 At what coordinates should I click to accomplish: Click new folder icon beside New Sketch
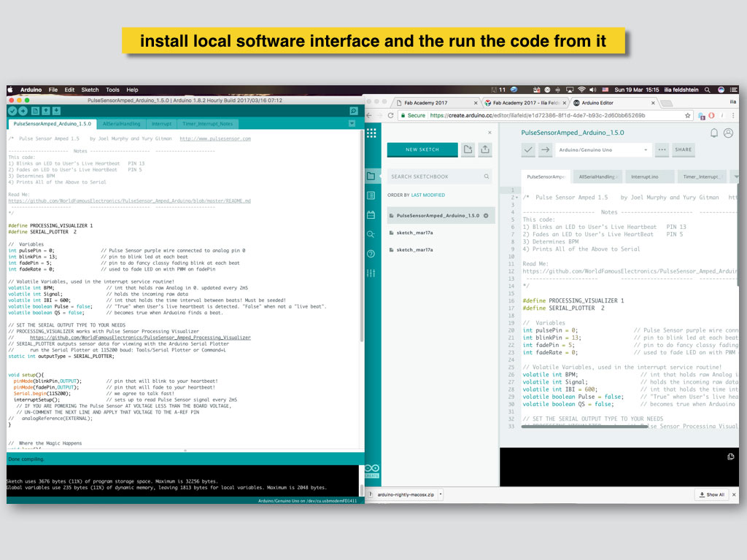tap(468, 149)
